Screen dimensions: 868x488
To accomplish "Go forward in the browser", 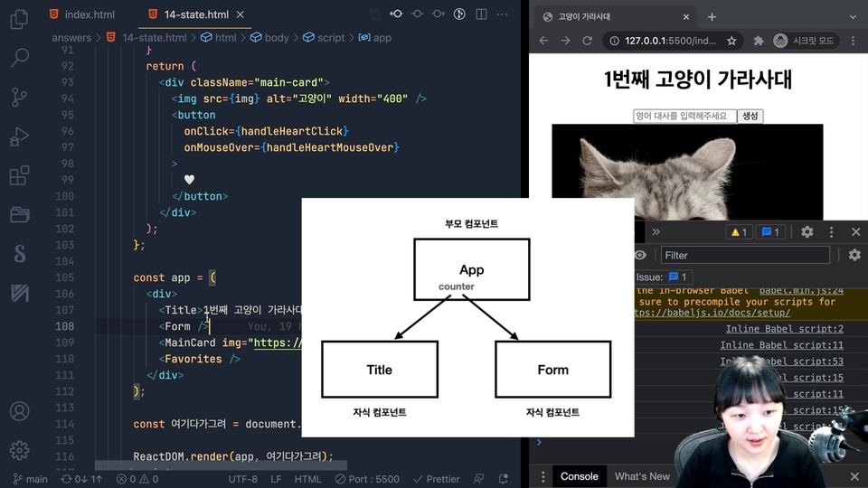I will [565, 41].
